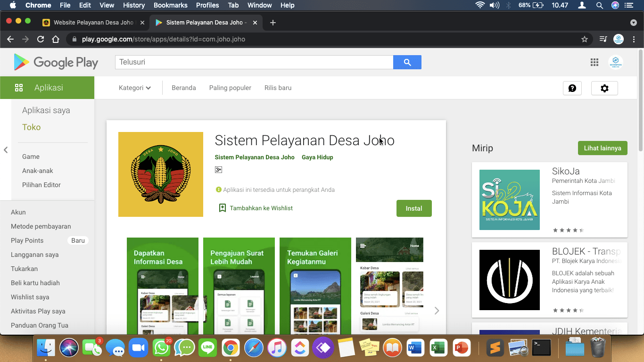Open Beli kartu hadiah in sidebar
Screen dimensions: 644x362
click(35, 283)
